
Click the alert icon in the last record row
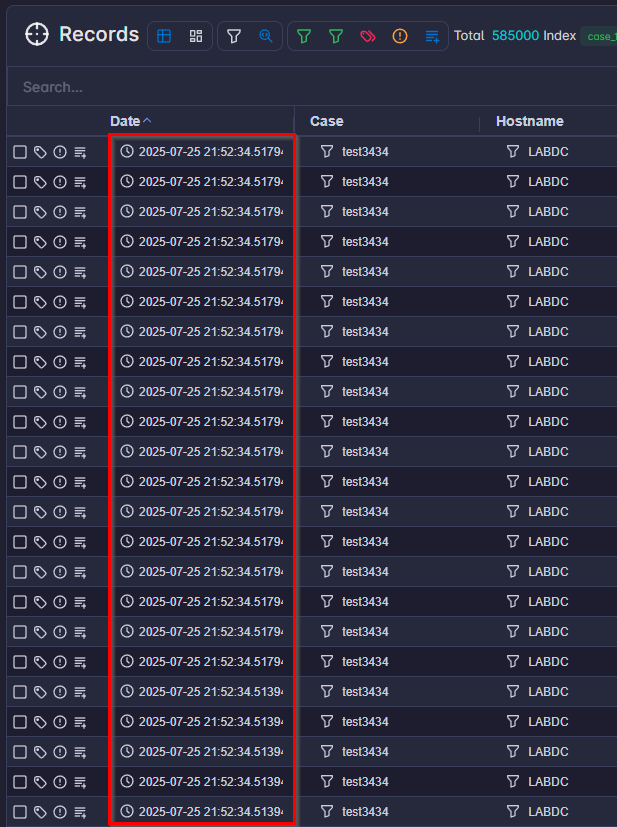(x=60, y=812)
